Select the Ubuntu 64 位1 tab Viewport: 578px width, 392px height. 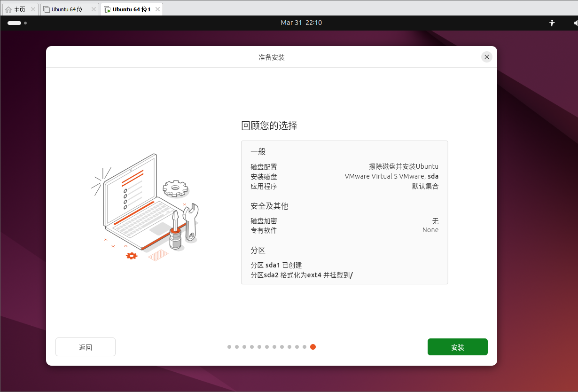pyautogui.click(x=132, y=9)
